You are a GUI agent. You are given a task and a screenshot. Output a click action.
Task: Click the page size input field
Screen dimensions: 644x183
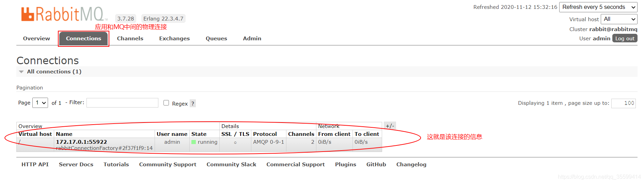[623, 103]
